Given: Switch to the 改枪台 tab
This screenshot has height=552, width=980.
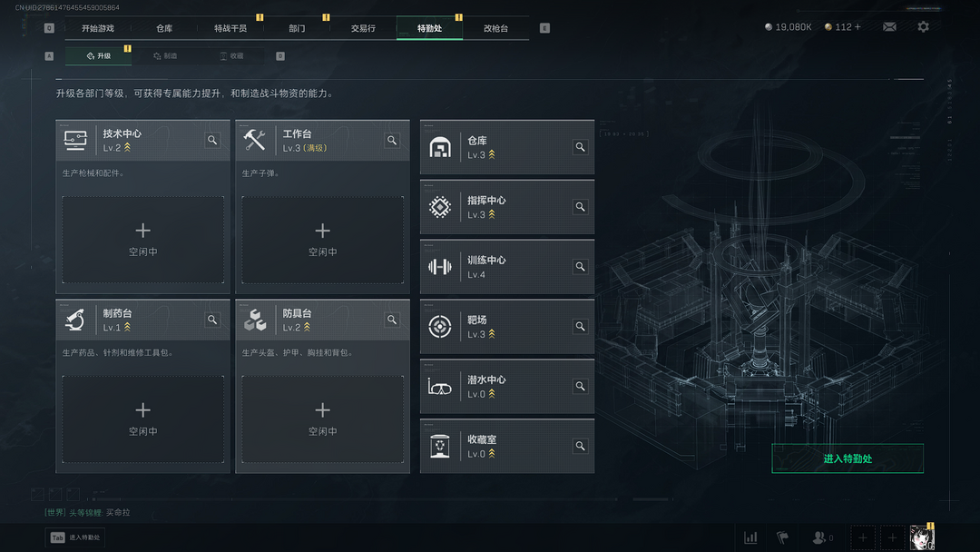Looking at the screenshot, I should [x=495, y=28].
